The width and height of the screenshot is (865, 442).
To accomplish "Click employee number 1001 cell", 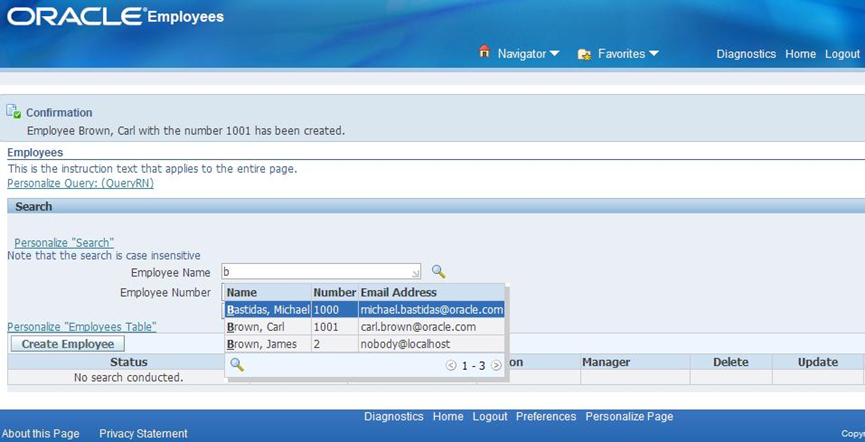I will [335, 327].
